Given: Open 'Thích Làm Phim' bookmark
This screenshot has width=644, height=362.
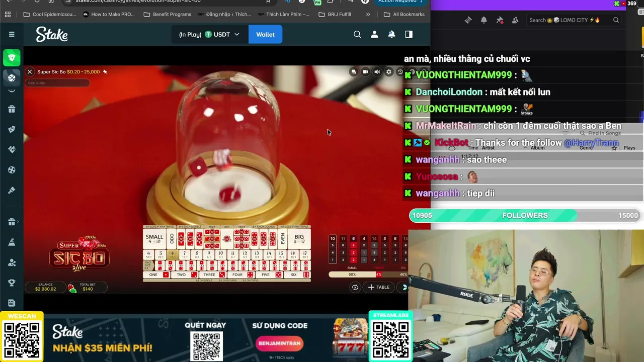Looking at the screenshot, I should (283, 14).
